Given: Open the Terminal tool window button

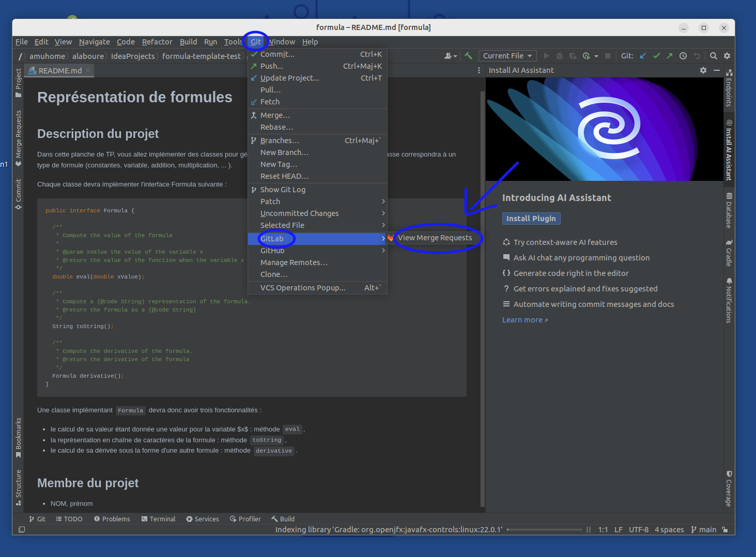Looking at the screenshot, I should coord(159,519).
